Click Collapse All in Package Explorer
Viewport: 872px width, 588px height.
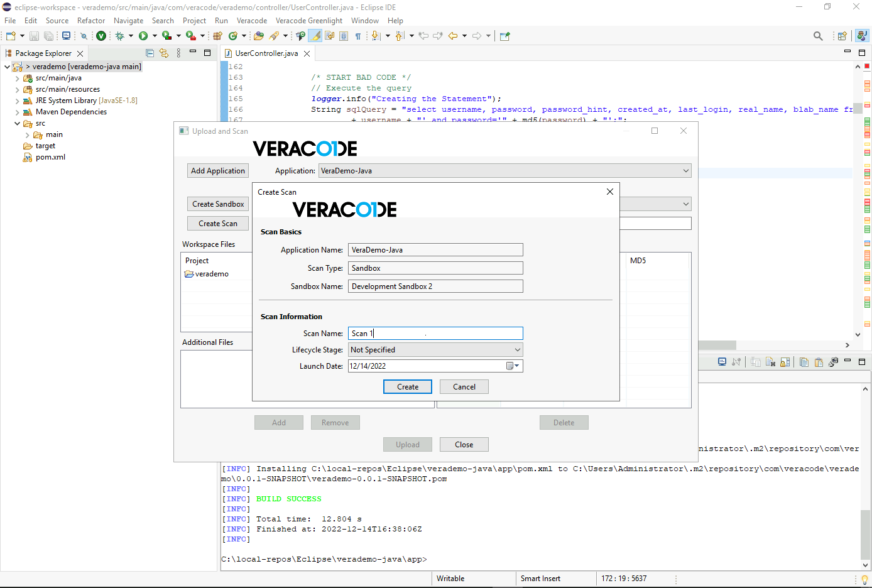150,53
